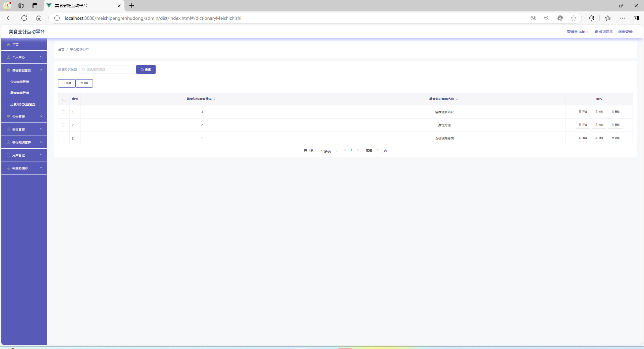Open the browser home page icon
Screen dimensions: 644x349
pyautogui.click(x=39, y=18)
